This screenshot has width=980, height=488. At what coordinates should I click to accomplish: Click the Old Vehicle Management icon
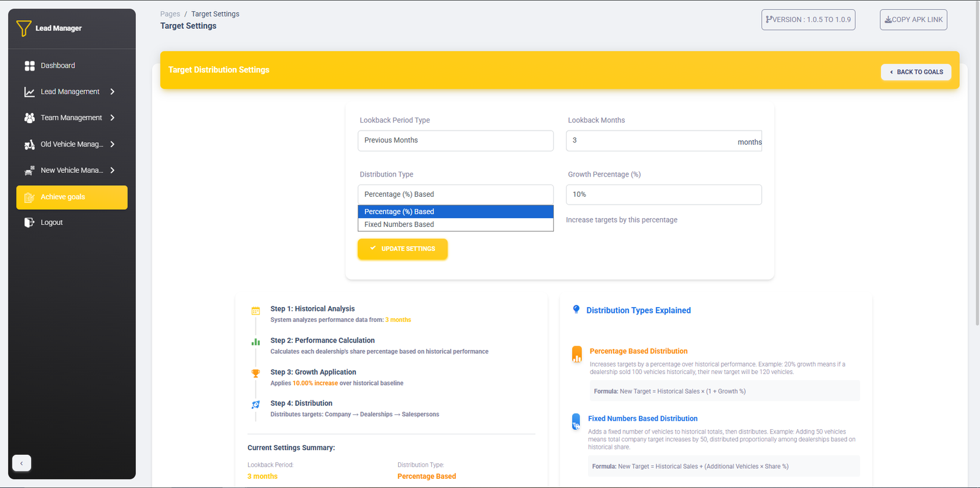click(29, 145)
